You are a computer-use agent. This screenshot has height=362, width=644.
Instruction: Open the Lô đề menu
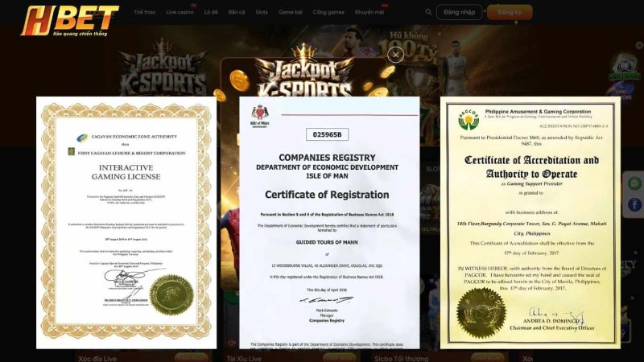211,12
